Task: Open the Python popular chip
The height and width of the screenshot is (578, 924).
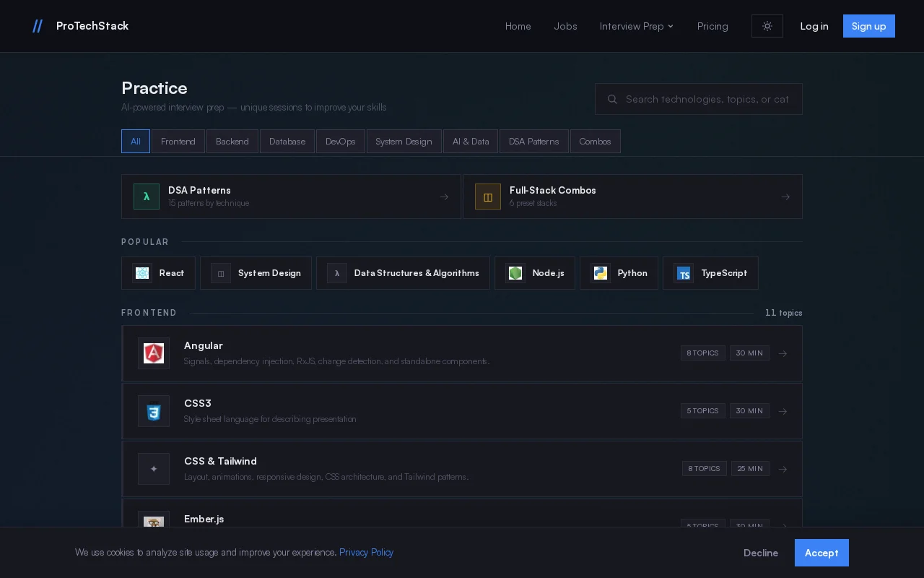Action: point(619,273)
